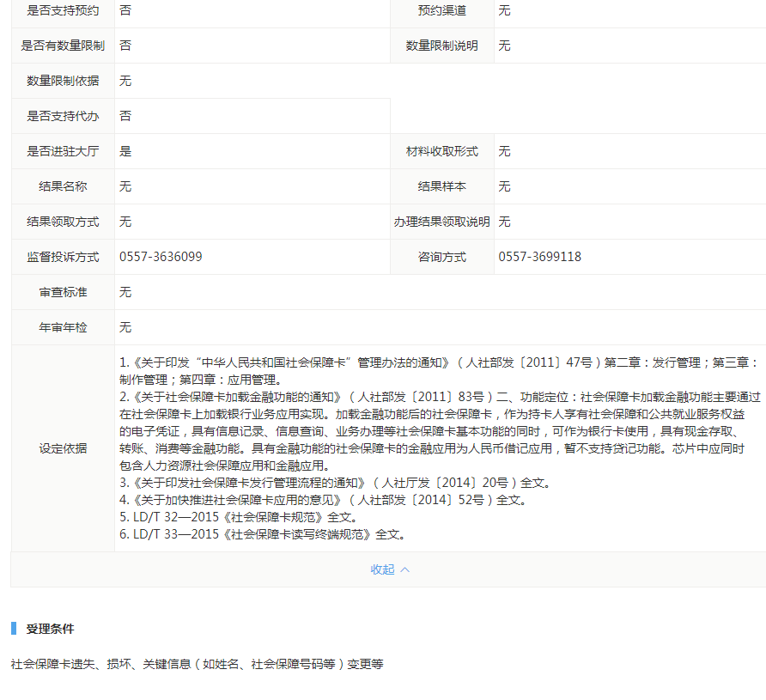
Task: Click the 咨询方式 label cell
Action: point(442,257)
